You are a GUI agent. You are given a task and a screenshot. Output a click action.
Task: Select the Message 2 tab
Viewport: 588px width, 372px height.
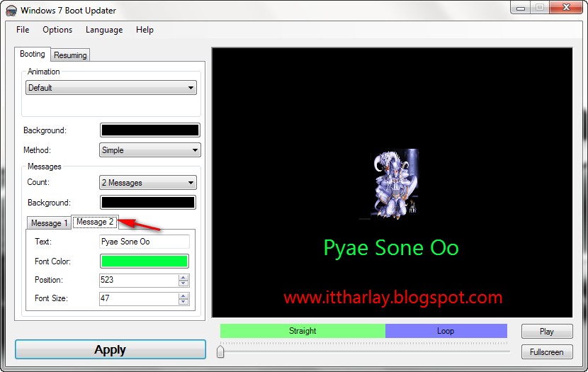pyautogui.click(x=95, y=222)
